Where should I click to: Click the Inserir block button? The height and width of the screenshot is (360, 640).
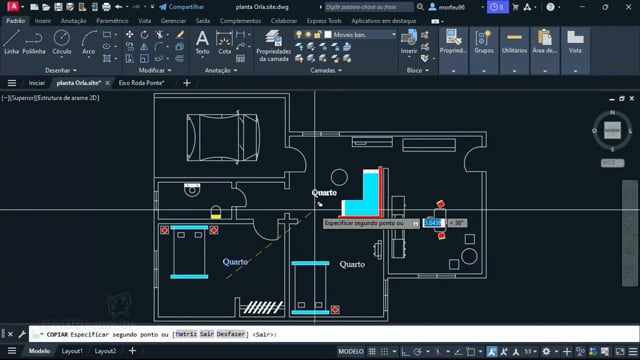coord(409,42)
